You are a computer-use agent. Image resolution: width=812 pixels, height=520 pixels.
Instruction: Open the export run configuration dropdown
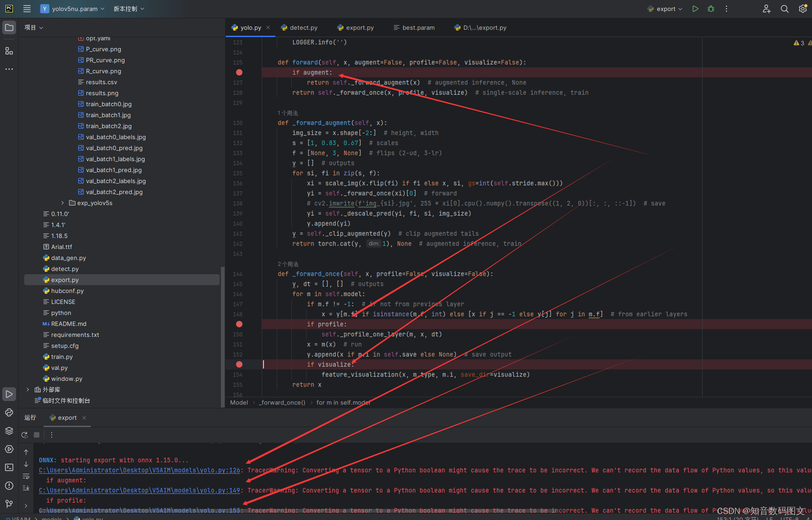[x=665, y=8]
